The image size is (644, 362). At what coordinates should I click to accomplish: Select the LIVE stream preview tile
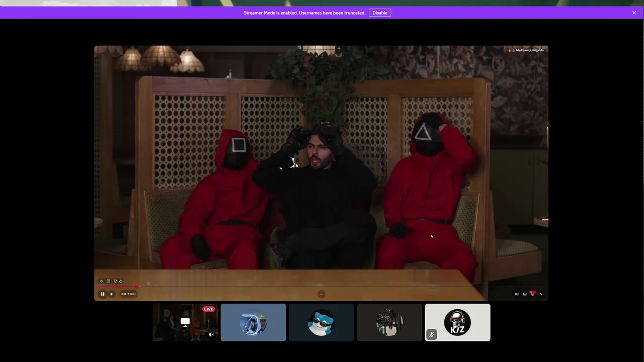[185, 322]
